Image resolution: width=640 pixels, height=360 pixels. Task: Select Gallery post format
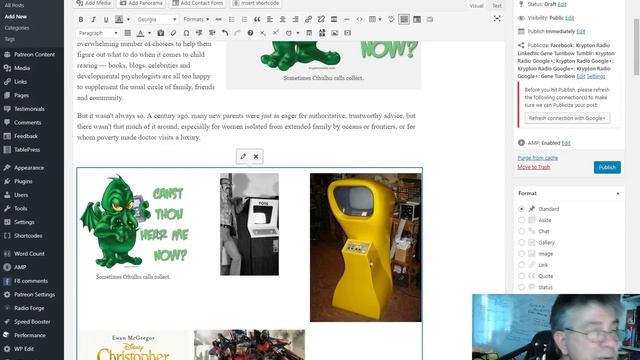pyautogui.click(x=521, y=242)
